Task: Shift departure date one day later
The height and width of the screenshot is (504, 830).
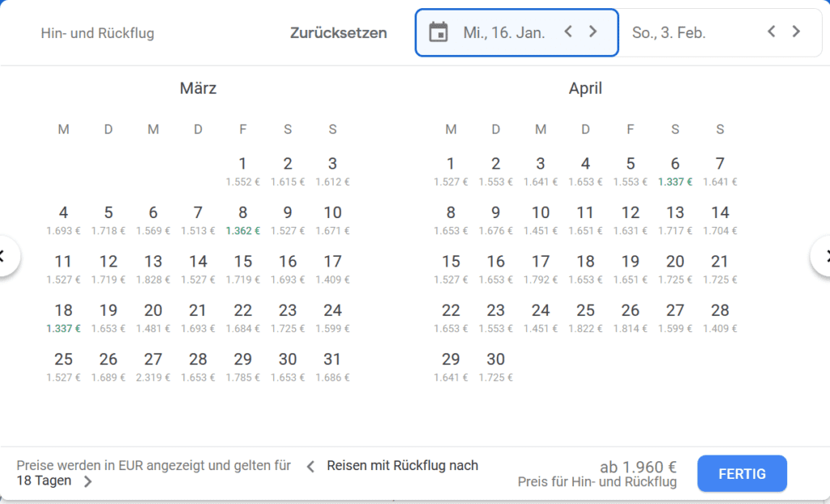Action: pos(593,32)
